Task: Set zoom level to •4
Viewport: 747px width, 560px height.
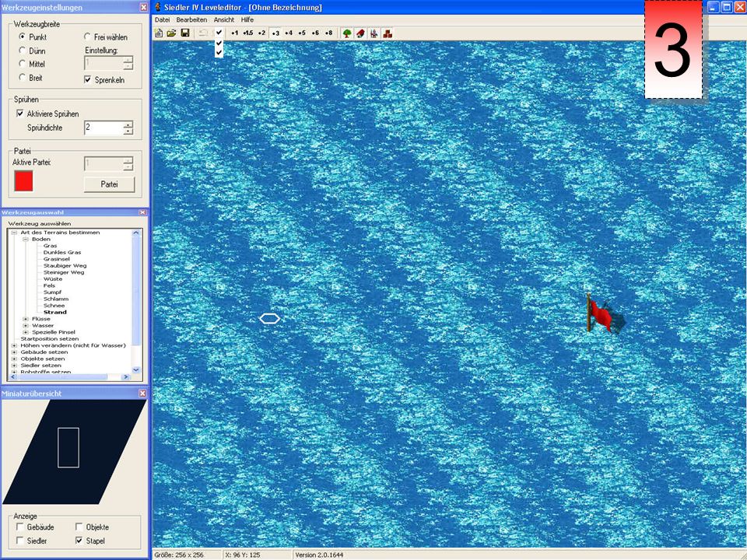Action: 289,33
